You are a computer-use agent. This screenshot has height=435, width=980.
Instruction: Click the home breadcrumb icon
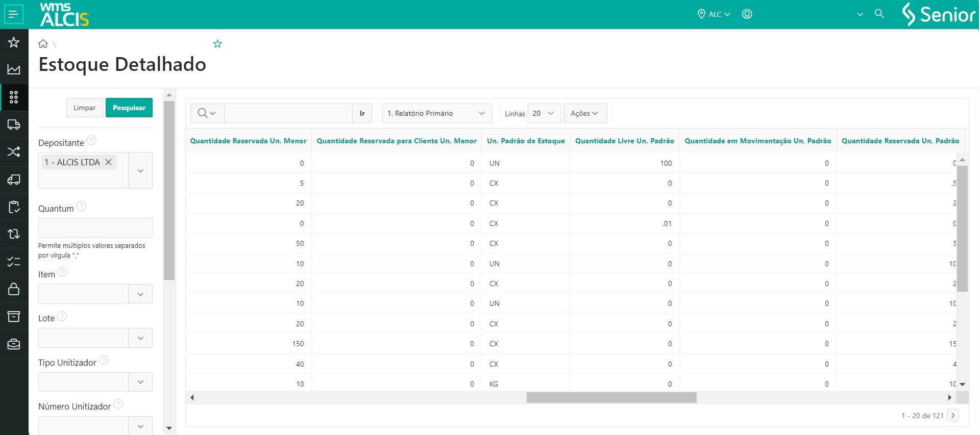coord(43,44)
